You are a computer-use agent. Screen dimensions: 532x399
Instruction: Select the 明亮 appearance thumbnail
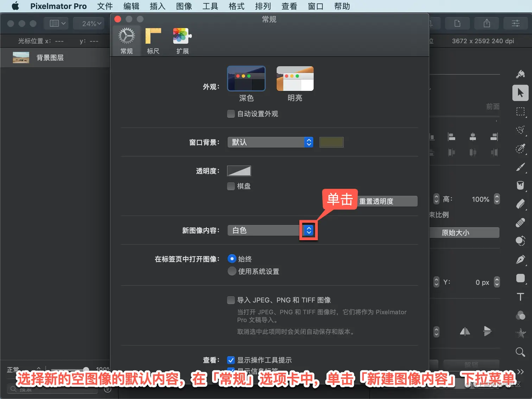(x=295, y=79)
